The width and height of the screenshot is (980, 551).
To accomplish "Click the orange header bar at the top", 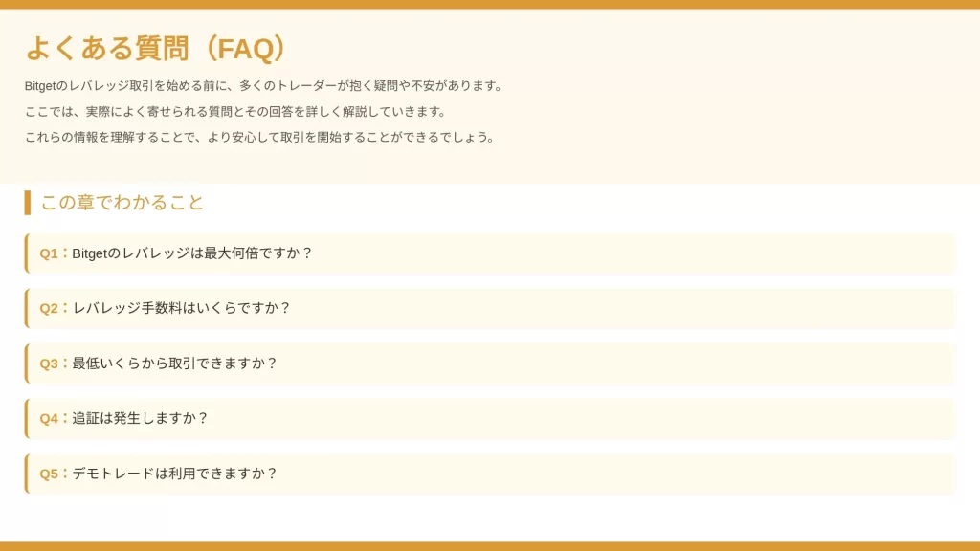I will point(490,5).
